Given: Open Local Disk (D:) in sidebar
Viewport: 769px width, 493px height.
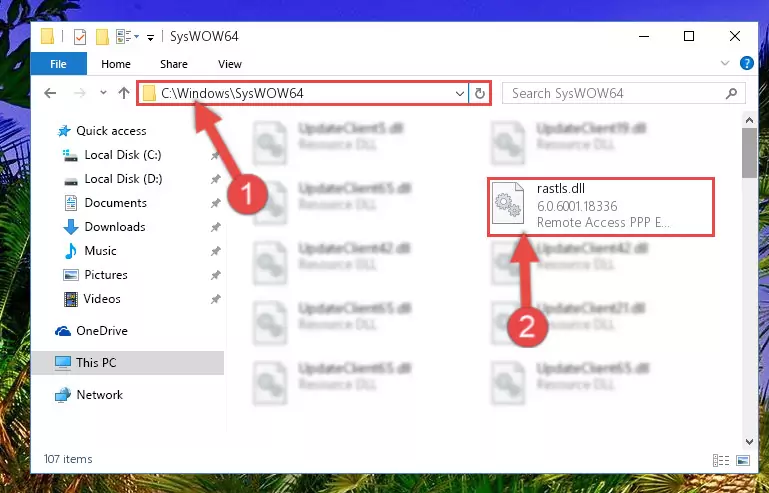Looking at the screenshot, I should 123,179.
